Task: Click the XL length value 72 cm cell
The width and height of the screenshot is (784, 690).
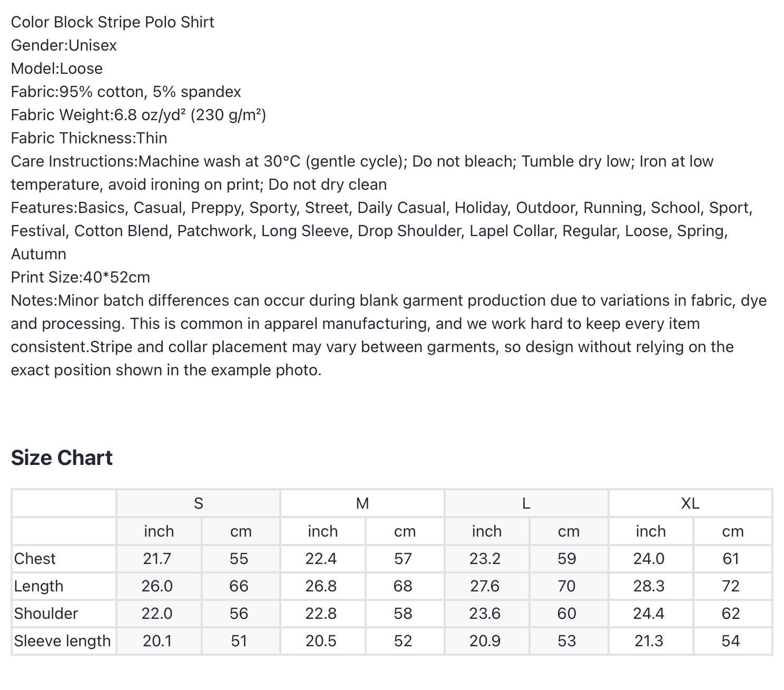Action: 732,586
